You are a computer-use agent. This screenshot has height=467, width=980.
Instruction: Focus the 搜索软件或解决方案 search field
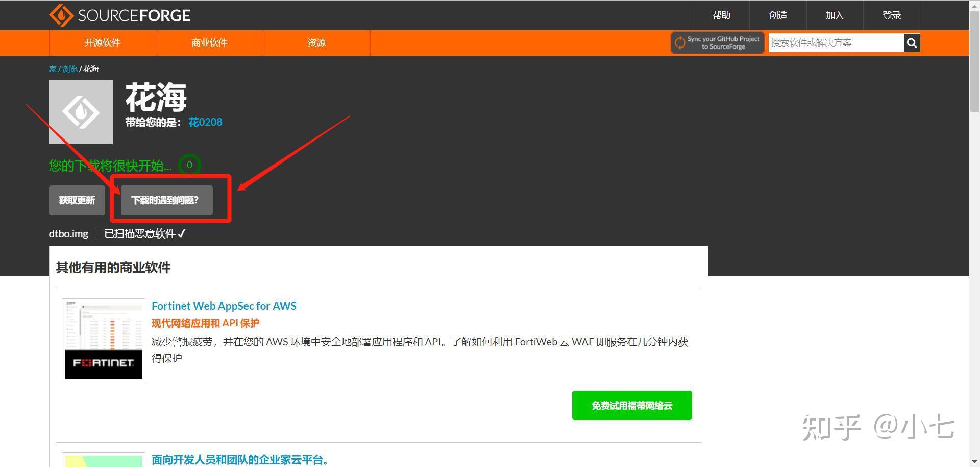click(x=836, y=43)
